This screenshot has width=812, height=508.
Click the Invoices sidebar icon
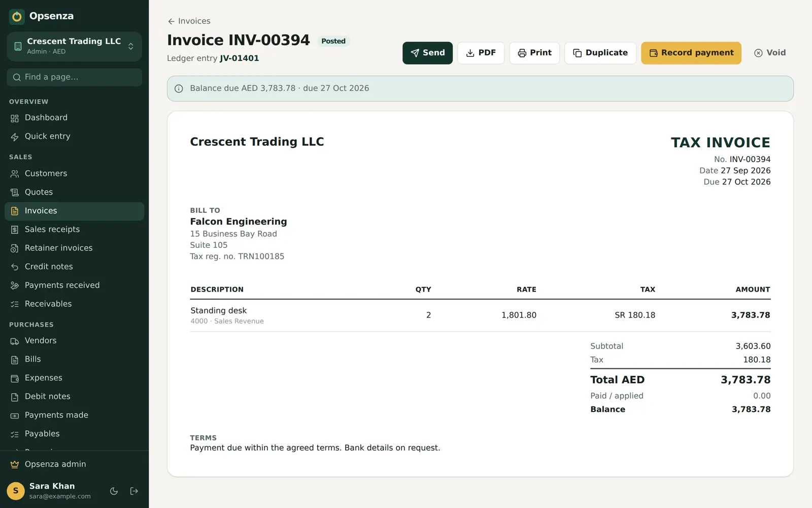coord(15,211)
